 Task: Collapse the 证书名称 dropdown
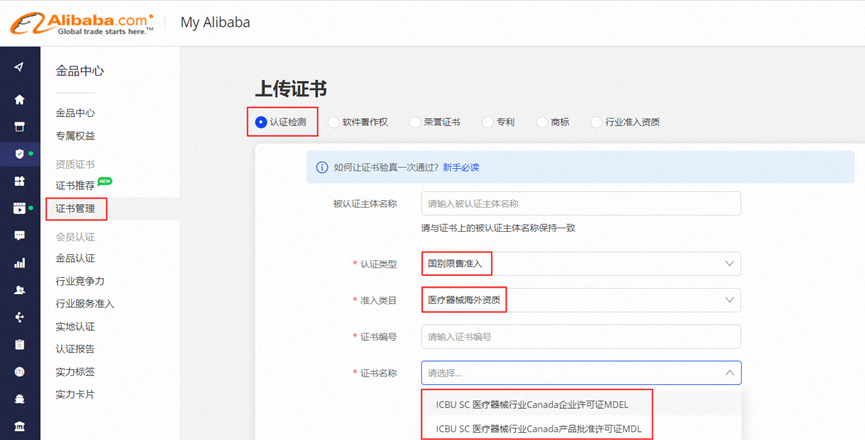(581, 373)
